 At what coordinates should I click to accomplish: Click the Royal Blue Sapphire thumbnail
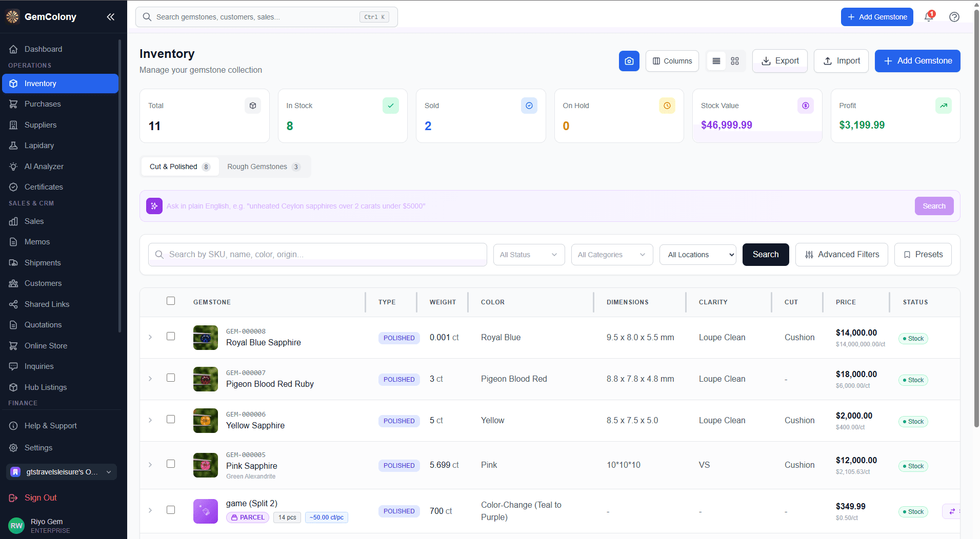(x=206, y=338)
